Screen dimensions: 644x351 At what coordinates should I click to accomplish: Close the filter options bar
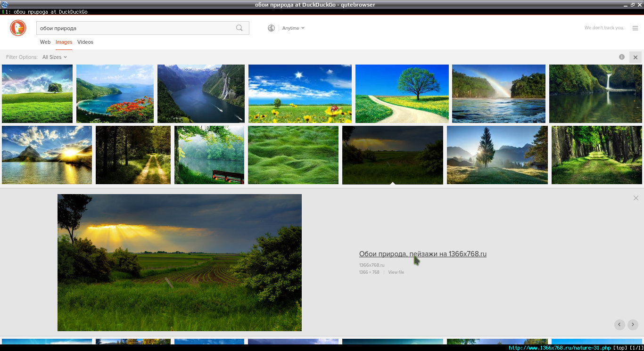636,57
